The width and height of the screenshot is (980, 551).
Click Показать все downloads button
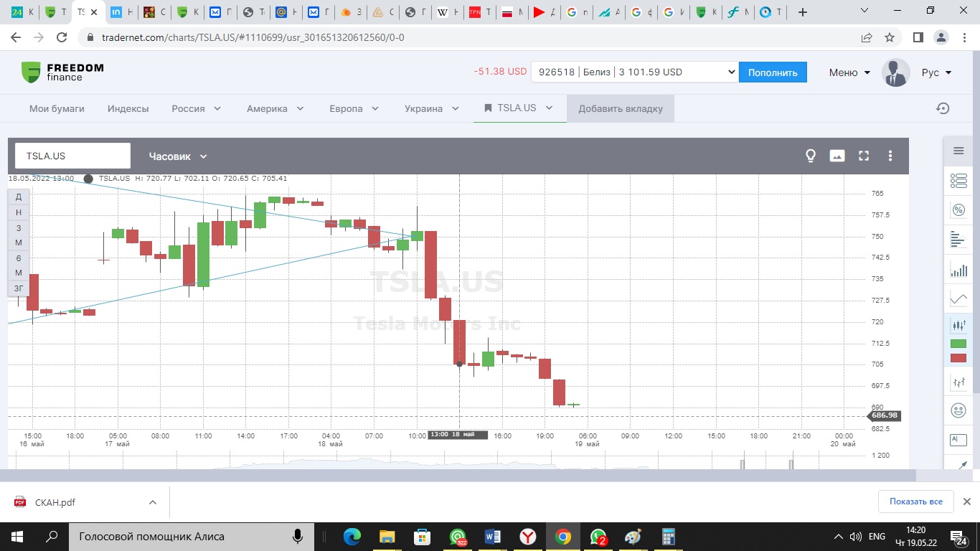916,501
